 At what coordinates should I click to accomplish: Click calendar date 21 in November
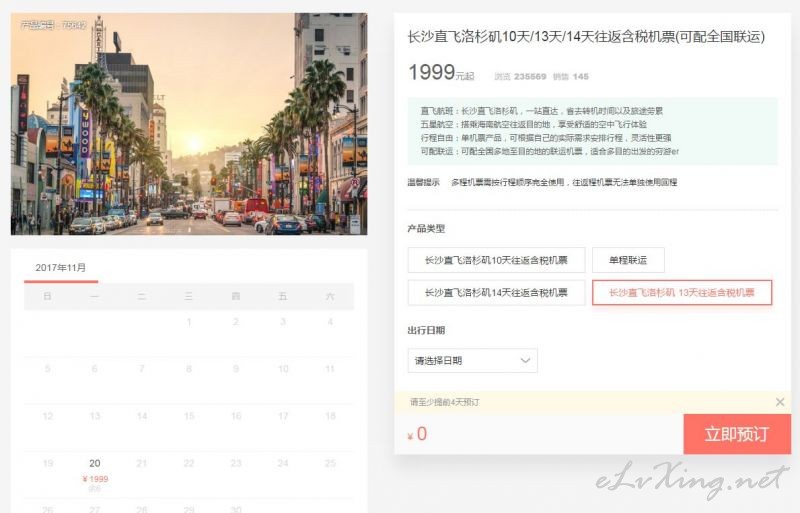point(142,463)
